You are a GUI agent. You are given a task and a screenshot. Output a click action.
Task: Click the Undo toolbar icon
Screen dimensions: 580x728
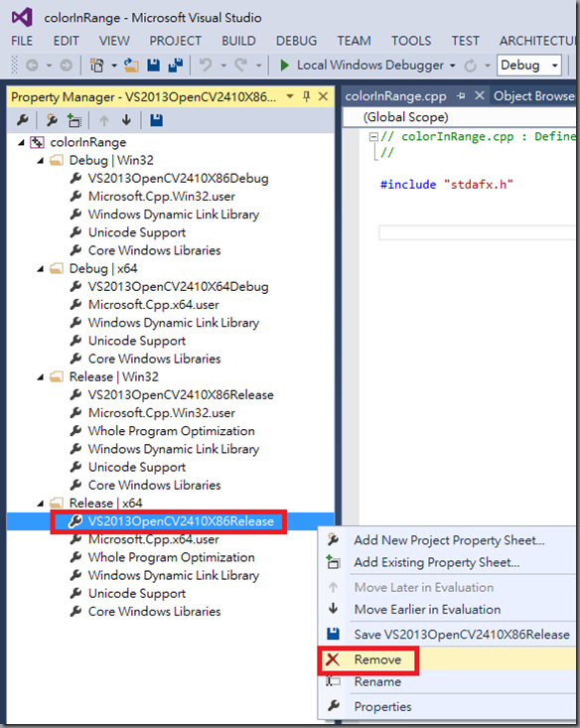click(x=205, y=65)
